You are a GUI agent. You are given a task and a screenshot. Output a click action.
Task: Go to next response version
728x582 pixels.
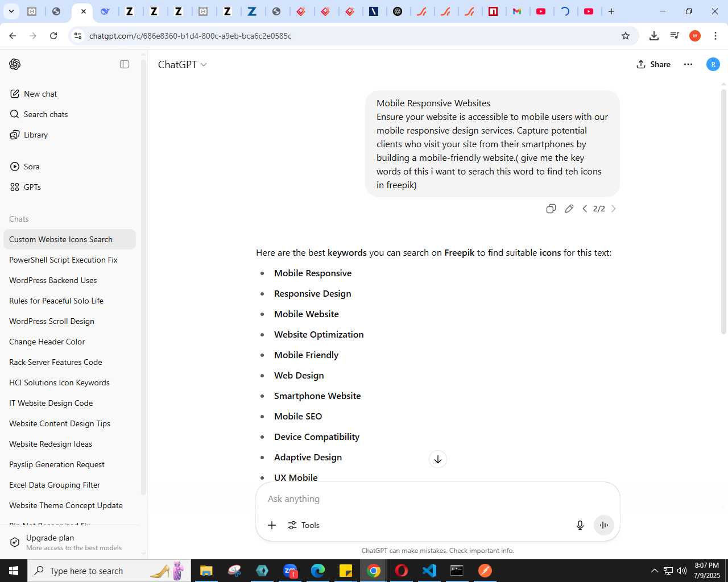[613, 209]
